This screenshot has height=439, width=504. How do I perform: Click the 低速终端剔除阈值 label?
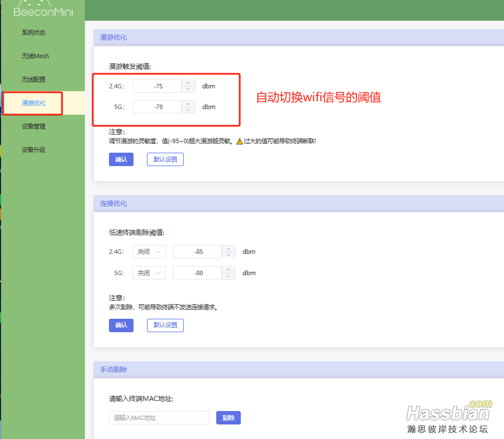point(136,233)
